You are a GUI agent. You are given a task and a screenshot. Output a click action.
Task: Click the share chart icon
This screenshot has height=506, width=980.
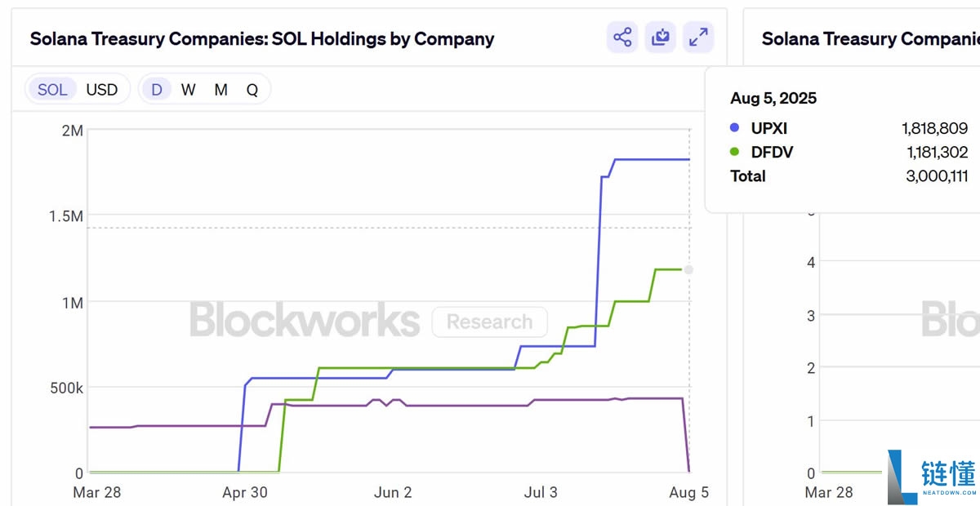point(622,38)
